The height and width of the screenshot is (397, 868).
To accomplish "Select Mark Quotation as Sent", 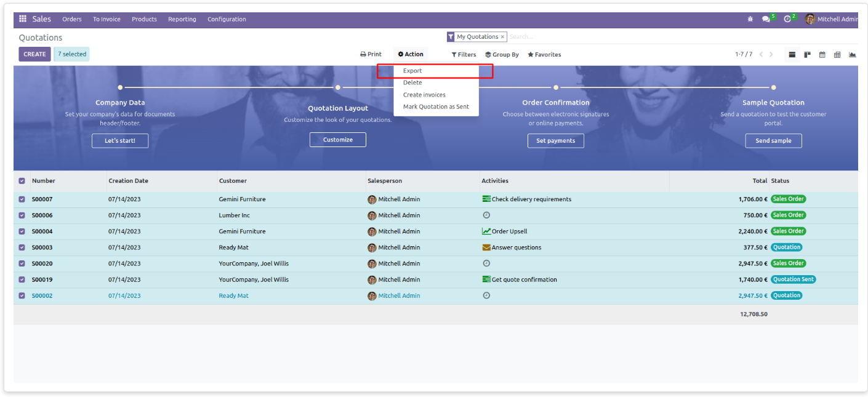I will coord(436,106).
